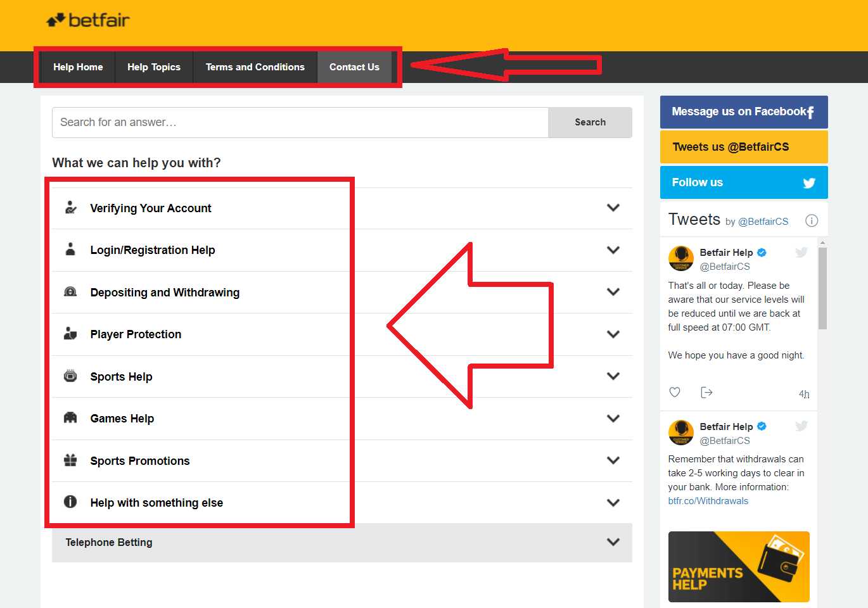Click Player Protection label
Viewport: 868px width, 608px height.
pos(136,334)
